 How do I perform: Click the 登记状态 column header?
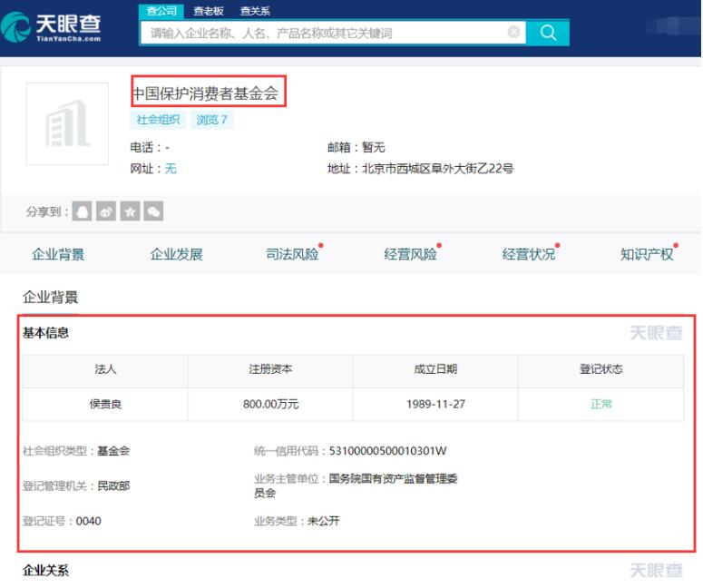(x=601, y=369)
